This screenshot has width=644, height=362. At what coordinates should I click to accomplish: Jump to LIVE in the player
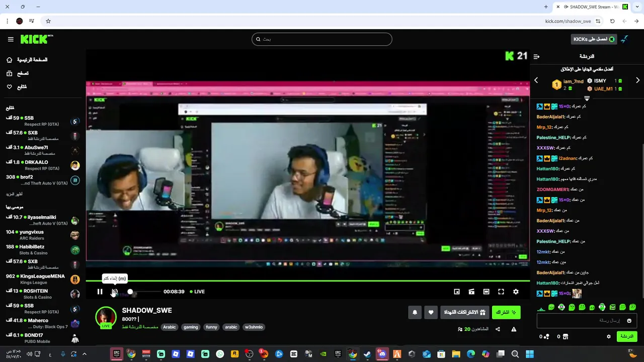click(x=197, y=292)
